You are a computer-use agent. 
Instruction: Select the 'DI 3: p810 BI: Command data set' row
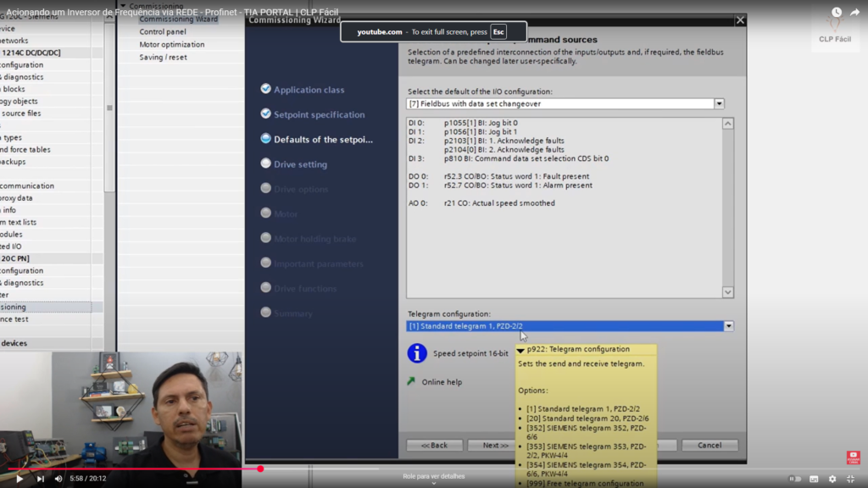tap(509, 158)
